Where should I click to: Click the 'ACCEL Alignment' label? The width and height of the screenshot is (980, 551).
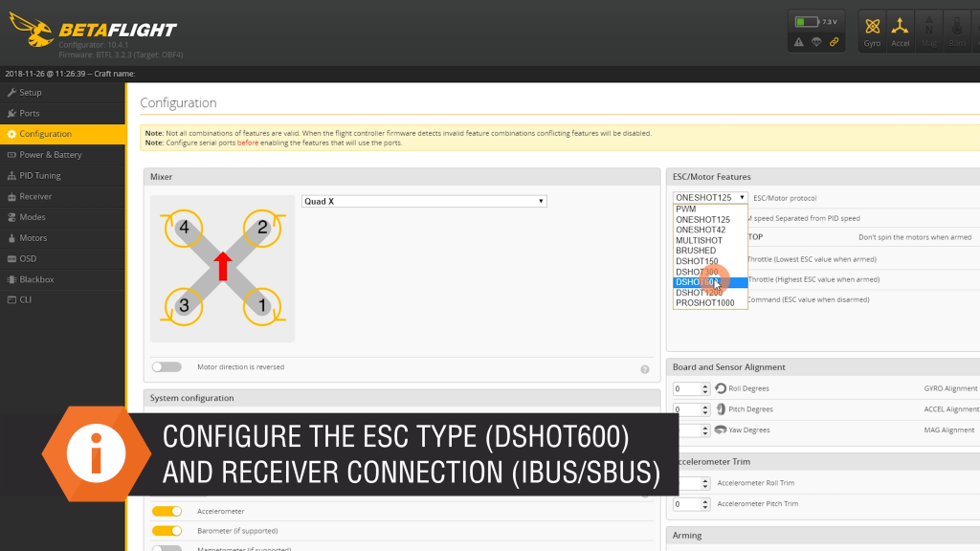(x=951, y=409)
